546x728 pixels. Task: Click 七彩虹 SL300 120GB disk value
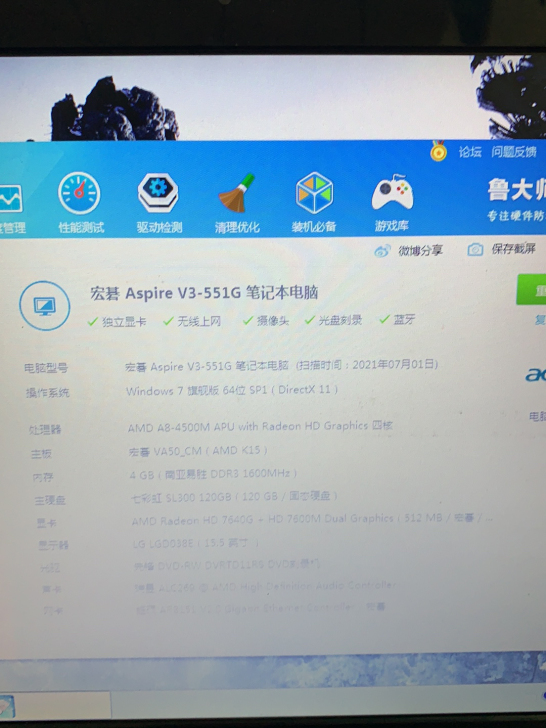[234, 496]
